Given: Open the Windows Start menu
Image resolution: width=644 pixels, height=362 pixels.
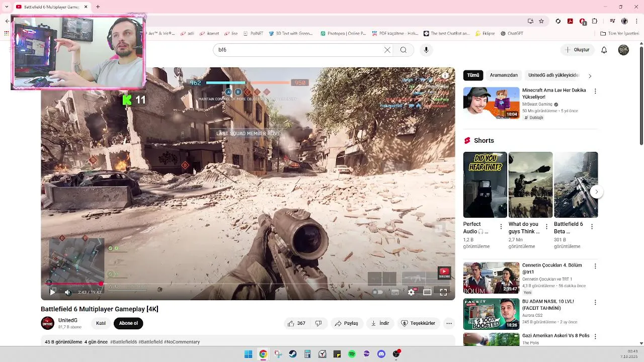Looking at the screenshot, I should point(248,354).
